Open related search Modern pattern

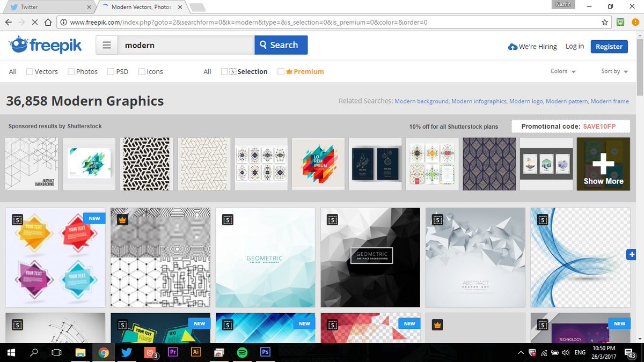pos(567,101)
